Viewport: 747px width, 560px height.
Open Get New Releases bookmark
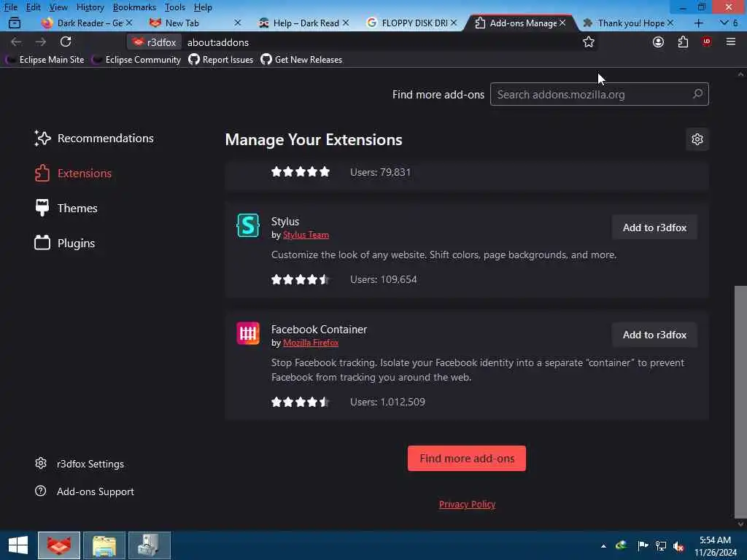301,60
